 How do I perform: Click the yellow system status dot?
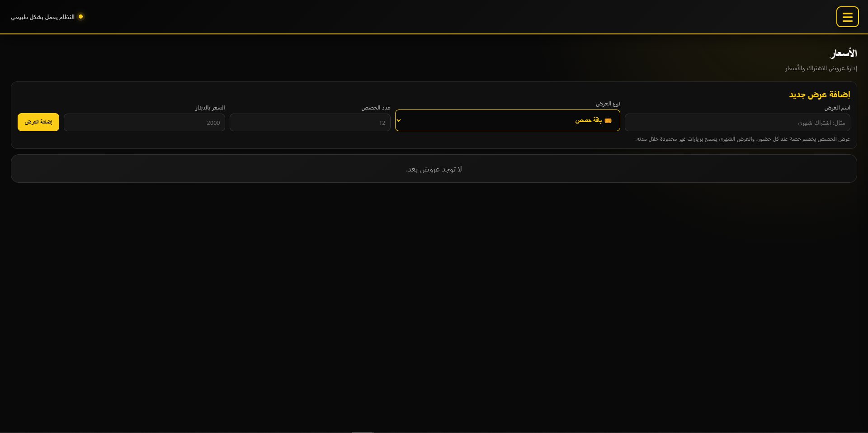[80, 17]
